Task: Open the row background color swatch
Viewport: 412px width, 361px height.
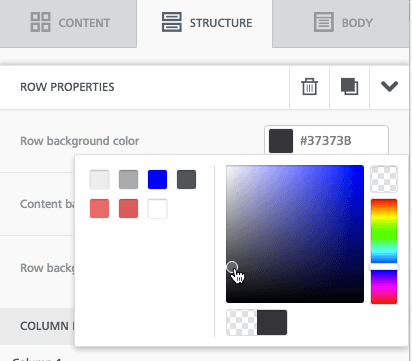Action: tap(281, 141)
